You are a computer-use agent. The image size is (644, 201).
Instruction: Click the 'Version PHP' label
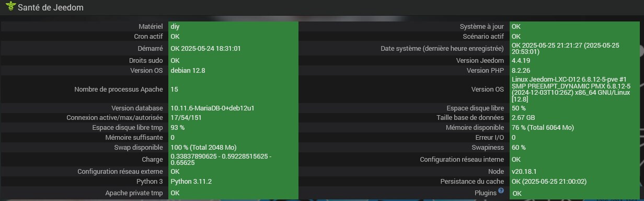point(486,70)
